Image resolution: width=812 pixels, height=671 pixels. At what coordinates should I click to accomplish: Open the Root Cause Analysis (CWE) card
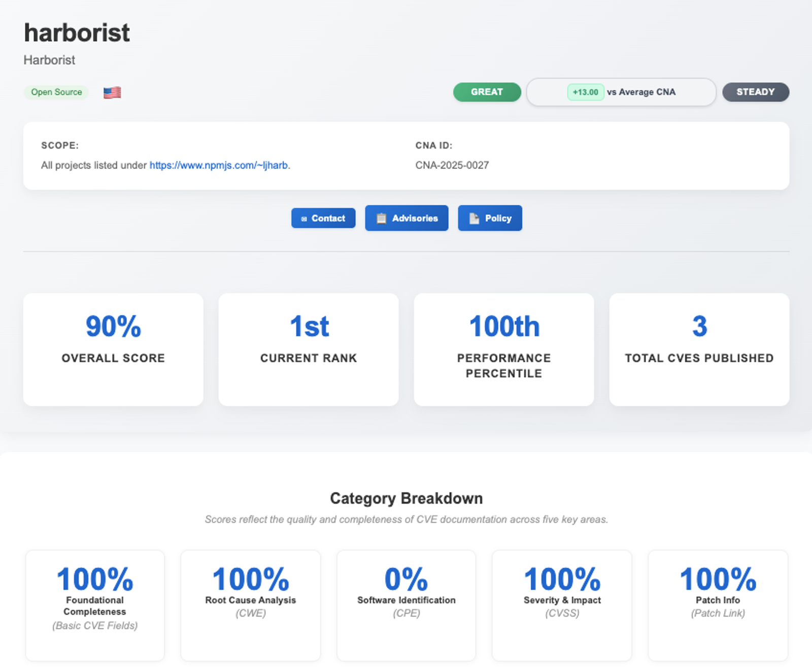point(251,606)
